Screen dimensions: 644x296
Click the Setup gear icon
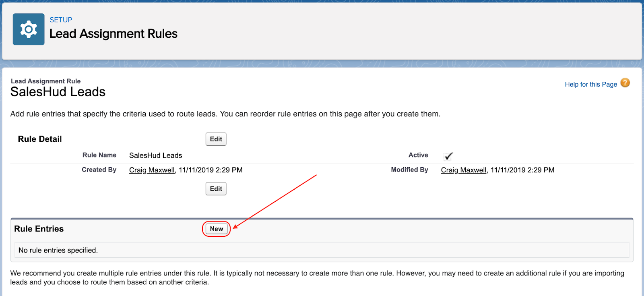(x=29, y=29)
